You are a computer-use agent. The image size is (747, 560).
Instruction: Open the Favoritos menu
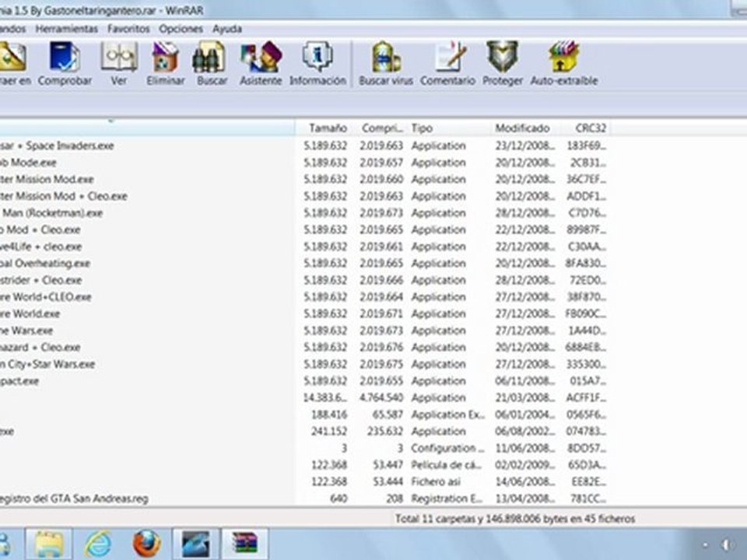pos(128,29)
